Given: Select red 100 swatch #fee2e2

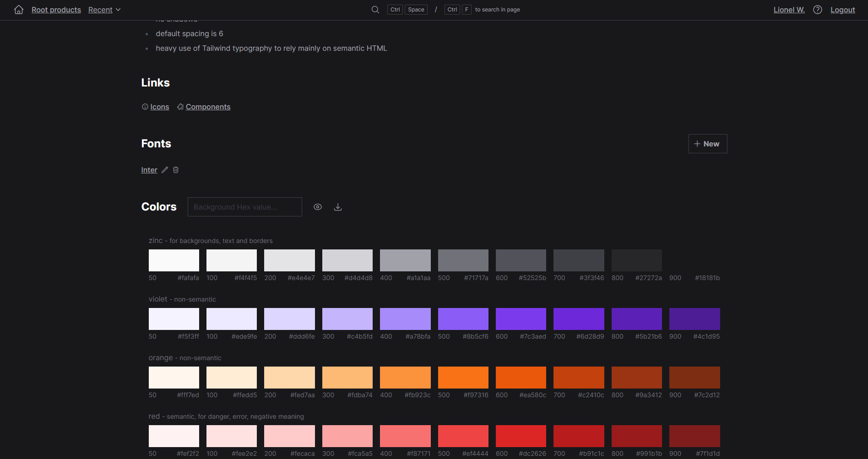Looking at the screenshot, I should pos(232,436).
